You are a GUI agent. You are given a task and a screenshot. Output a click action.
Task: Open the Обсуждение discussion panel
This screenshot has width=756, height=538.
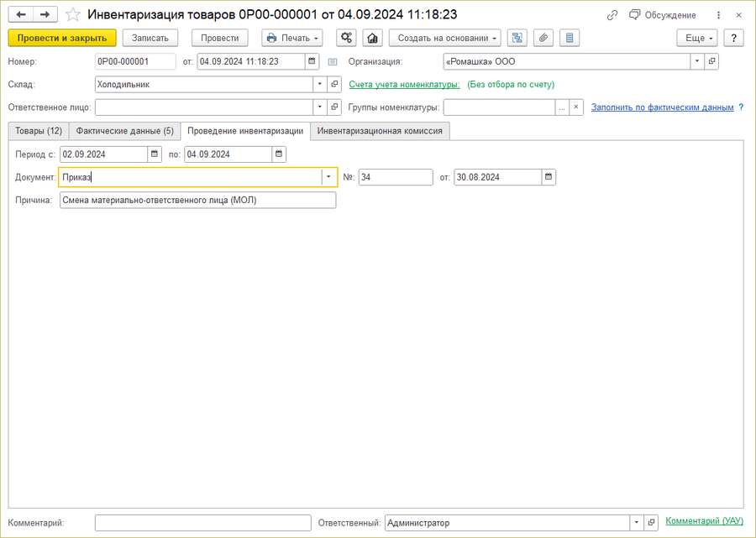pyautogui.click(x=663, y=15)
